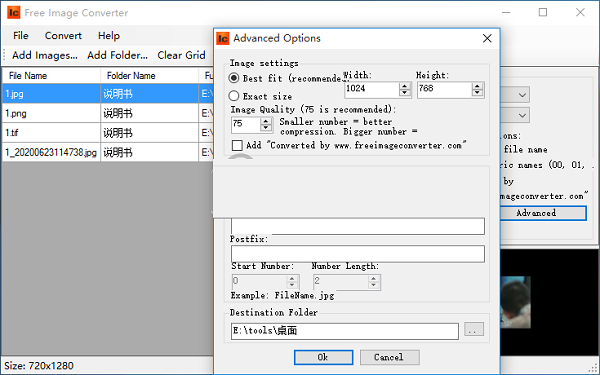Enable the Add "Converted by" watermark checkbox
Image resolution: width=600 pixels, height=375 pixels.
[237, 145]
